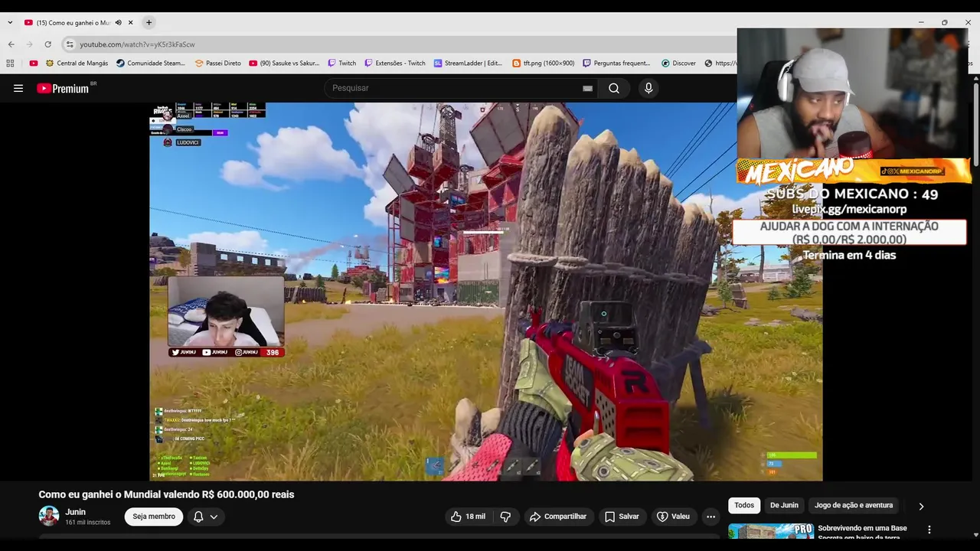Select Jogo de ação e aventura chip
The image size is (980, 551).
point(854,505)
